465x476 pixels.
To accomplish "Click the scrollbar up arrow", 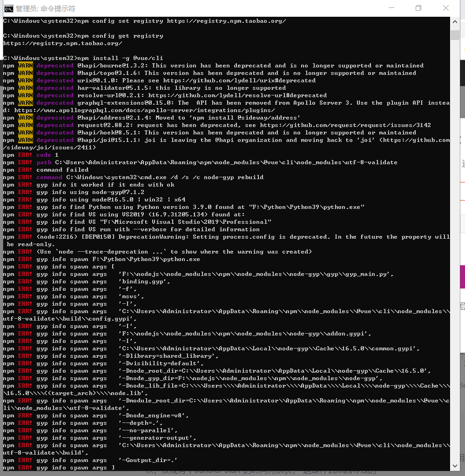I will [455, 21].
